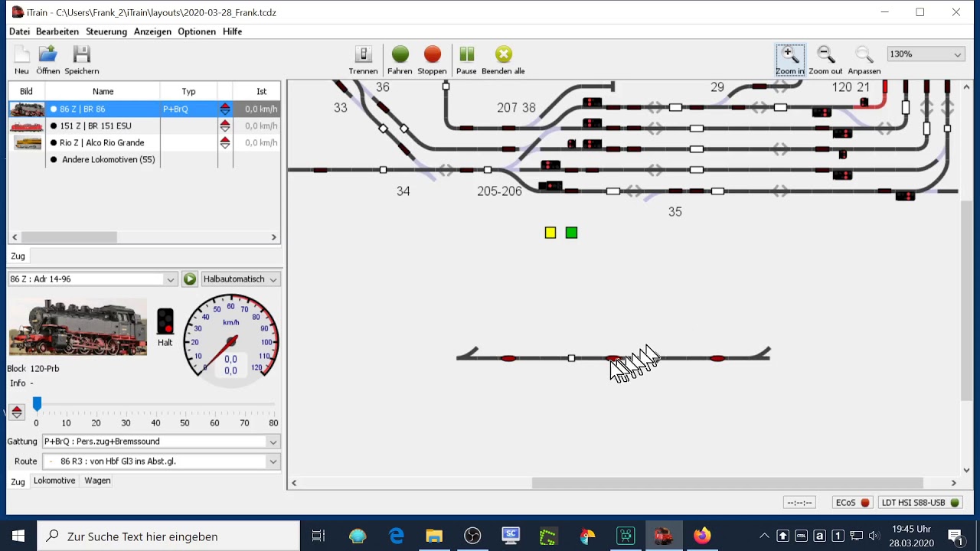Click the right red block marker on test track
980x551 pixels.
point(717,358)
